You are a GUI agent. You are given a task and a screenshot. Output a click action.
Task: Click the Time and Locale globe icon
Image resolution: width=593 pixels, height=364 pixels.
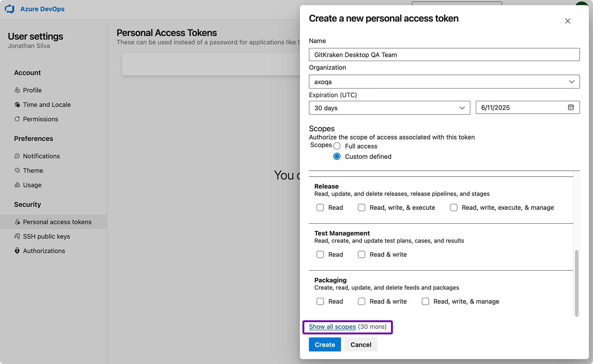point(17,104)
